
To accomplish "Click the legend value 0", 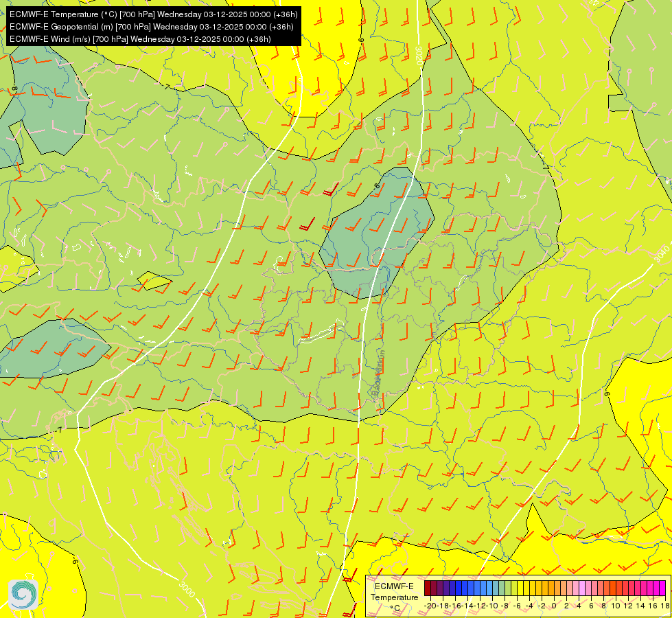I will (x=554, y=606).
